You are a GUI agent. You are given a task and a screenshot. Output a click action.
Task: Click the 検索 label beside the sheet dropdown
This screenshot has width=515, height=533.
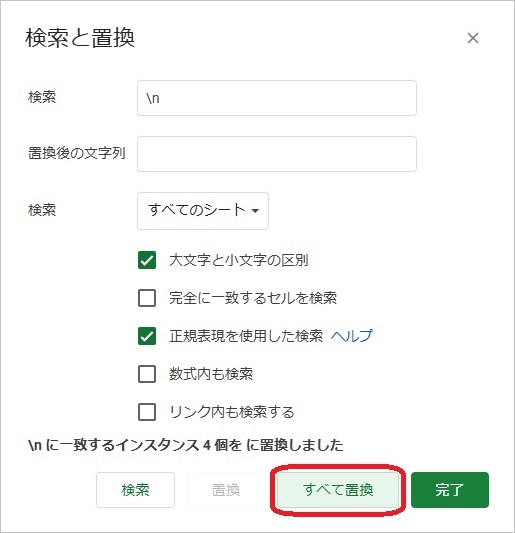[42, 210]
